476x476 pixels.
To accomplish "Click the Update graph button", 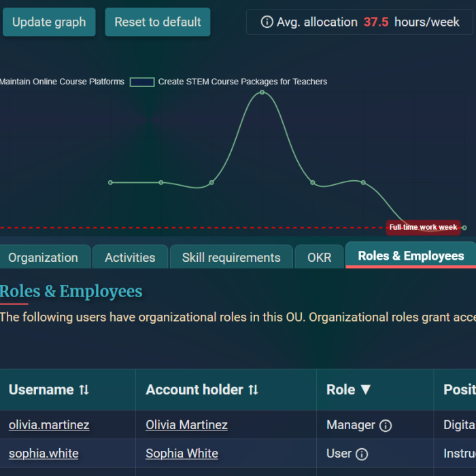I will click(49, 22).
